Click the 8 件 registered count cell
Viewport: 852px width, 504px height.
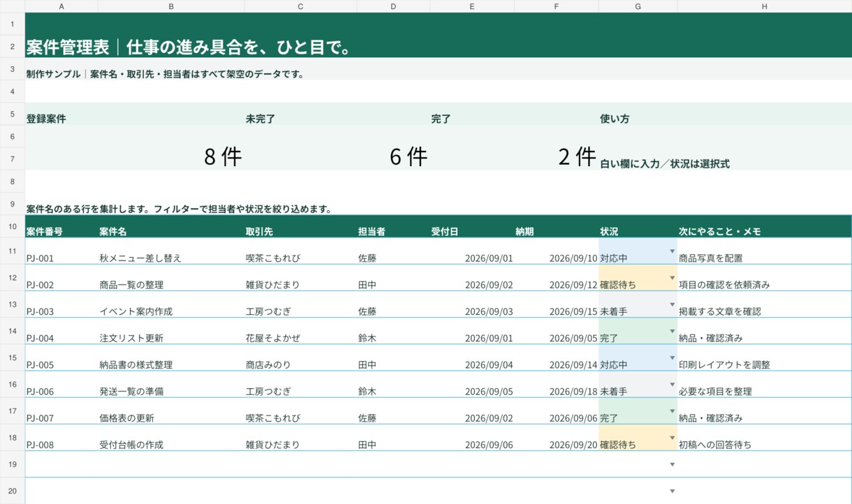pyautogui.click(x=135, y=147)
